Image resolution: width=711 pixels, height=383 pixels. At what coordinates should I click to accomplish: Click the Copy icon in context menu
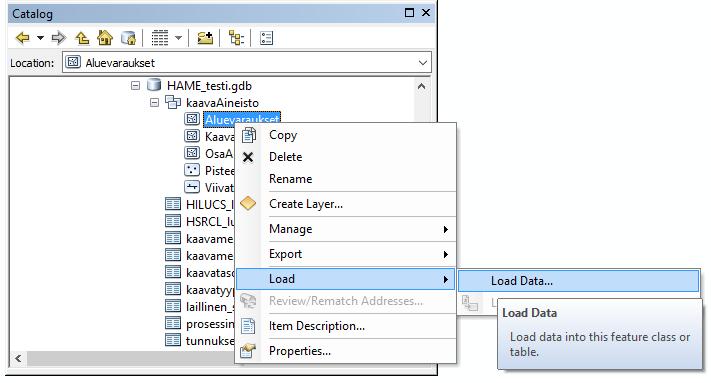pyautogui.click(x=248, y=135)
